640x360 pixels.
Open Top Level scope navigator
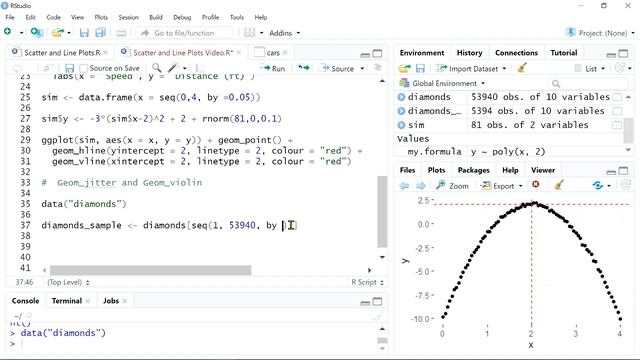(x=68, y=282)
